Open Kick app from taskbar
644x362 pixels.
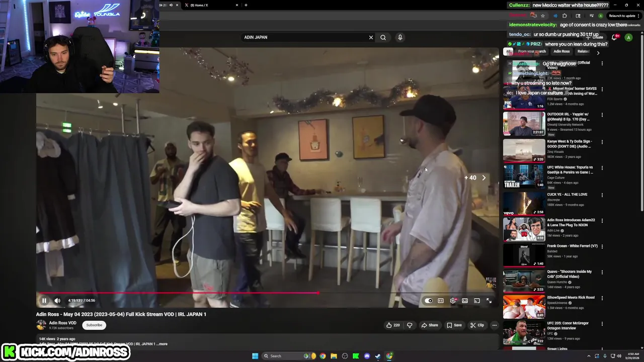pyautogui.click(x=356, y=356)
